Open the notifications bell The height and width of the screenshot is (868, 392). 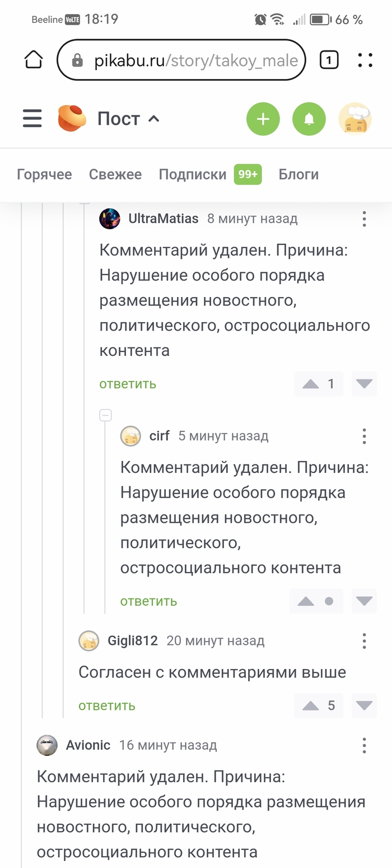tap(309, 119)
